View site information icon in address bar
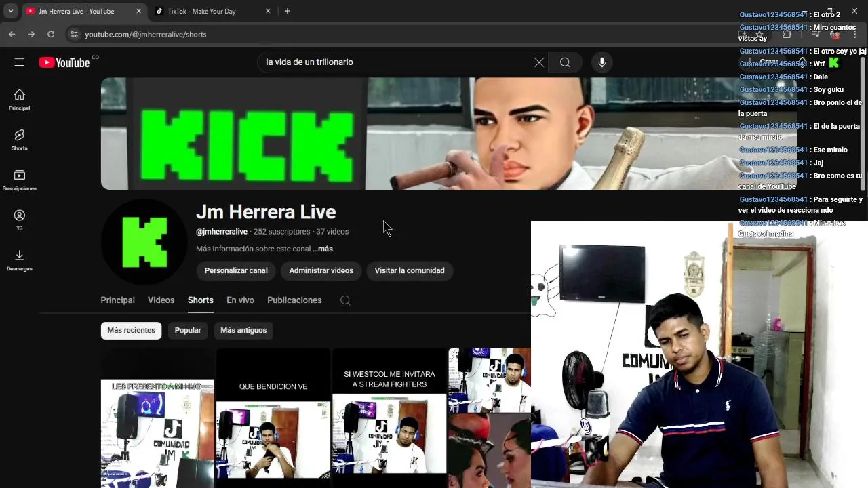Screen dimensions: 868x488 click(x=74, y=34)
